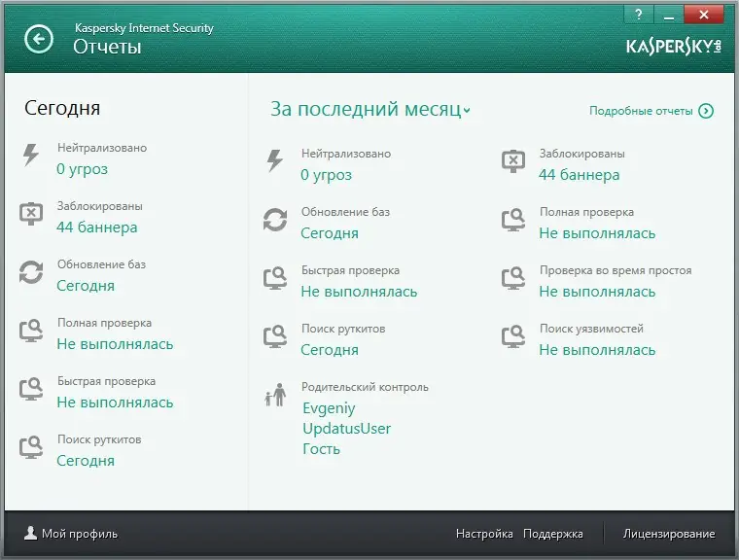
Task: Click the profile person icon in bottom bar
Action: click(31, 533)
